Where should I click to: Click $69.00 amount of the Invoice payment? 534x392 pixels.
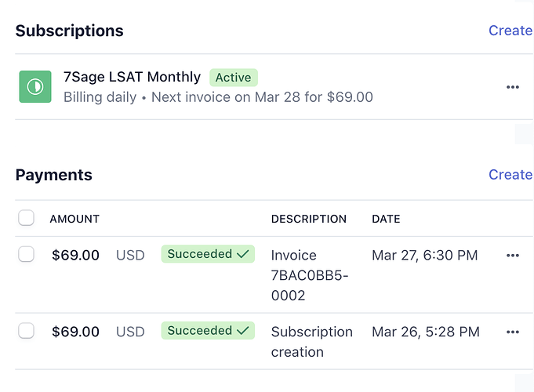point(75,256)
